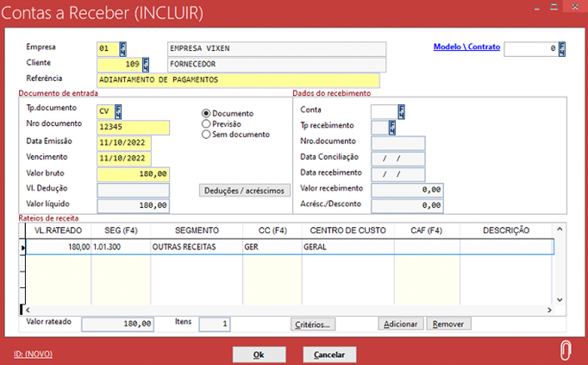The width and height of the screenshot is (588, 365).
Task: Click the SEG (F4) column header
Action: point(121,230)
